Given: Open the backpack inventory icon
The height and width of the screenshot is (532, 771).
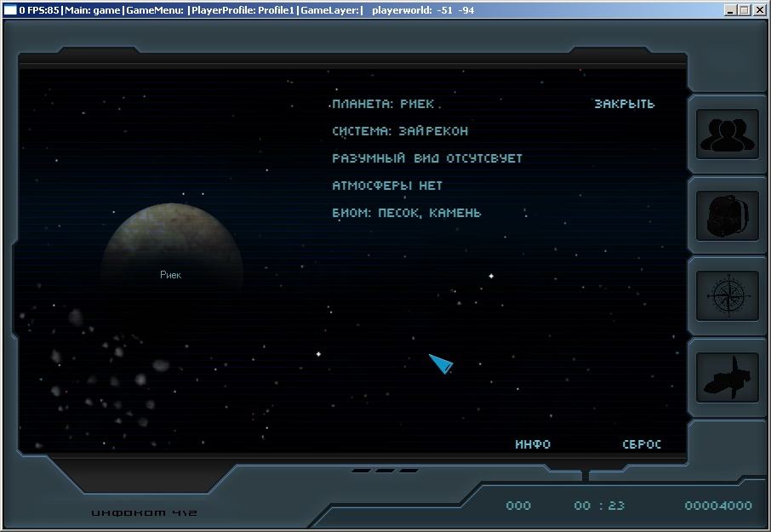Looking at the screenshot, I should click(728, 215).
